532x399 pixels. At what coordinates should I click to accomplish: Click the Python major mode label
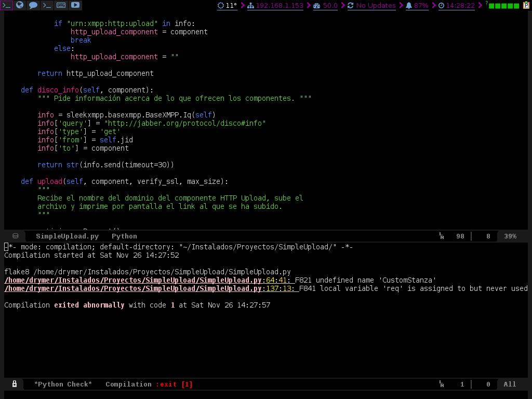124,236
